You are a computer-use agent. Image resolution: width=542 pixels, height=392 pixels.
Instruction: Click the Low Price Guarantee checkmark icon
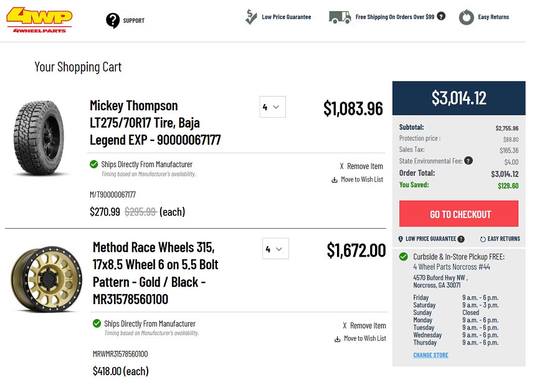(x=251, y=17)
